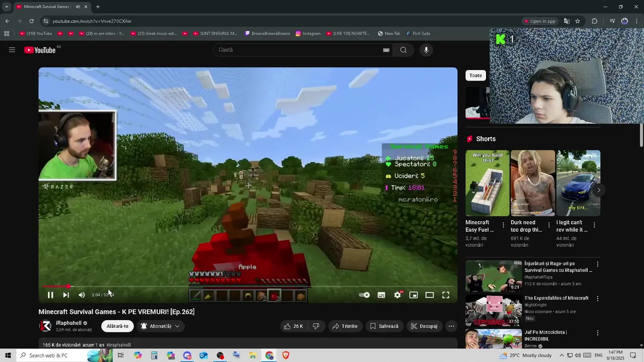644x362 pixels.
Task: Open menu for Înjurături și Rage-uri video
Action: (598, 264)
